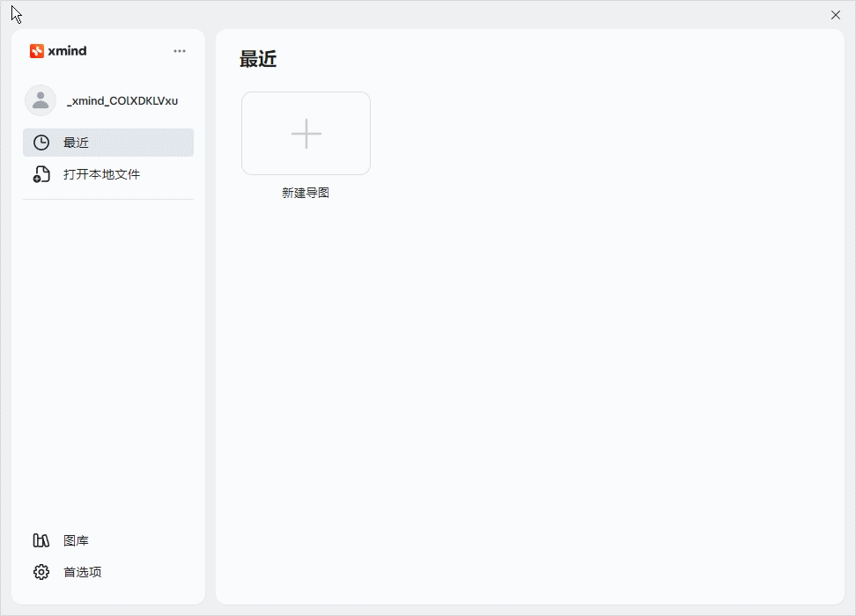The height and width of the screenshot is (616, 856).
Task: Click the plus new map thumbnail
Action: coord(306,133)
